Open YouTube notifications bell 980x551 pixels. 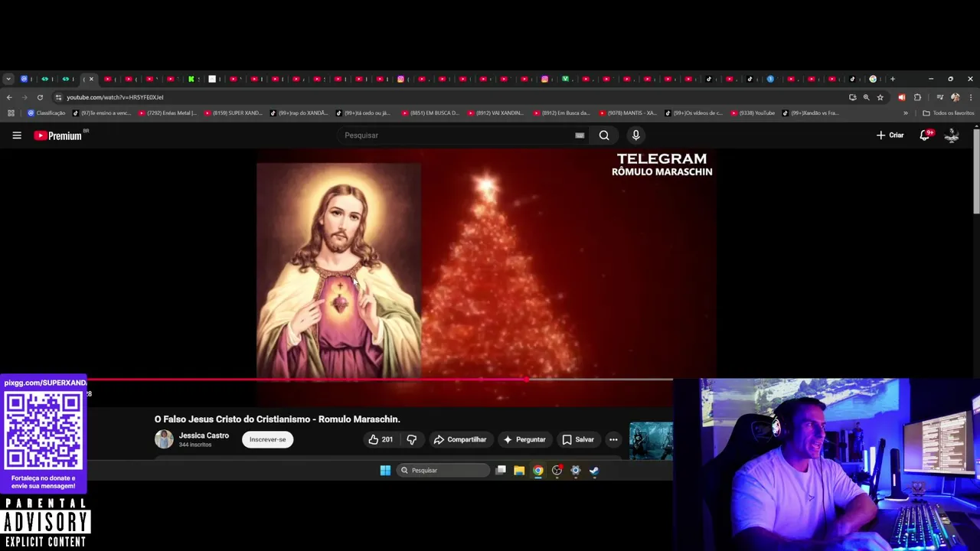click(x=925, y=135)
